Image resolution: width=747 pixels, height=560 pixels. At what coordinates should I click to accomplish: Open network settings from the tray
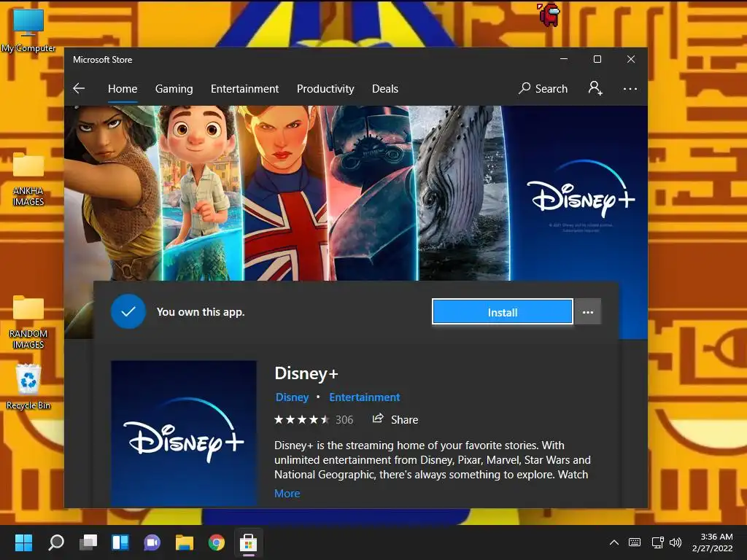657,542
